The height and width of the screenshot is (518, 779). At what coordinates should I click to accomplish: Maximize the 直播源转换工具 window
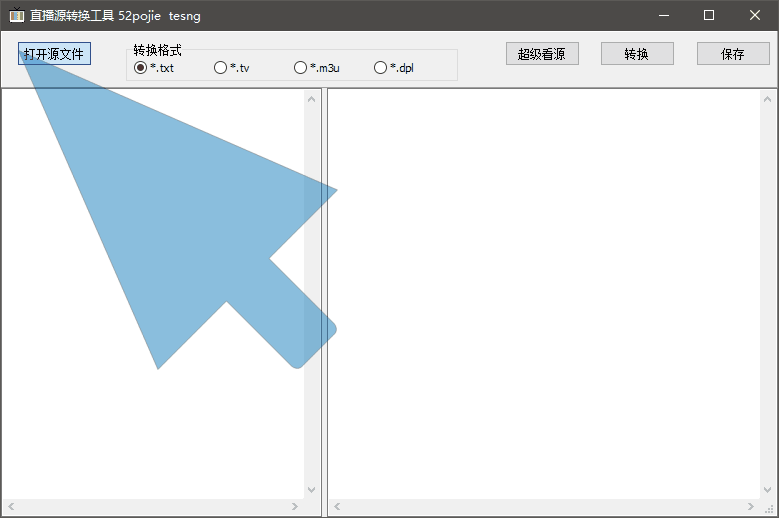(709, 15)
